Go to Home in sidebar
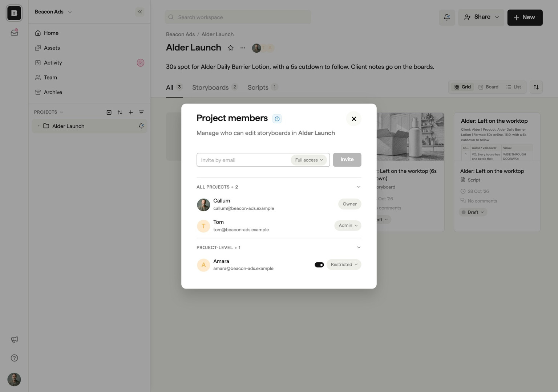Image resolution: width=558 pixels, height=392 pixels. coord(89,33)
